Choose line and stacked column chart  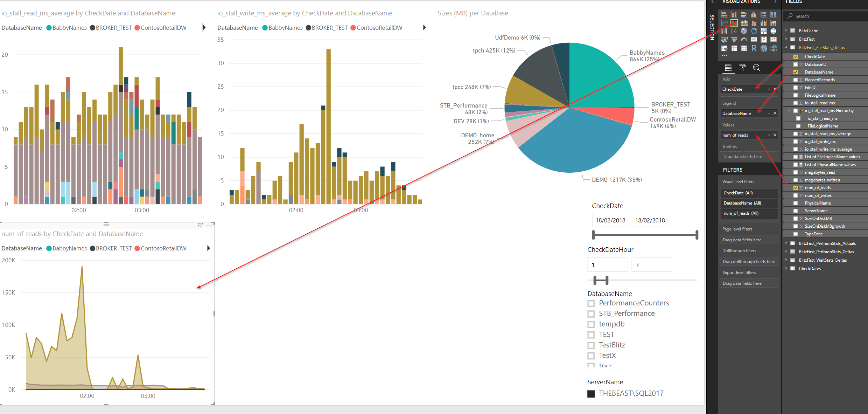click(754, 23)
